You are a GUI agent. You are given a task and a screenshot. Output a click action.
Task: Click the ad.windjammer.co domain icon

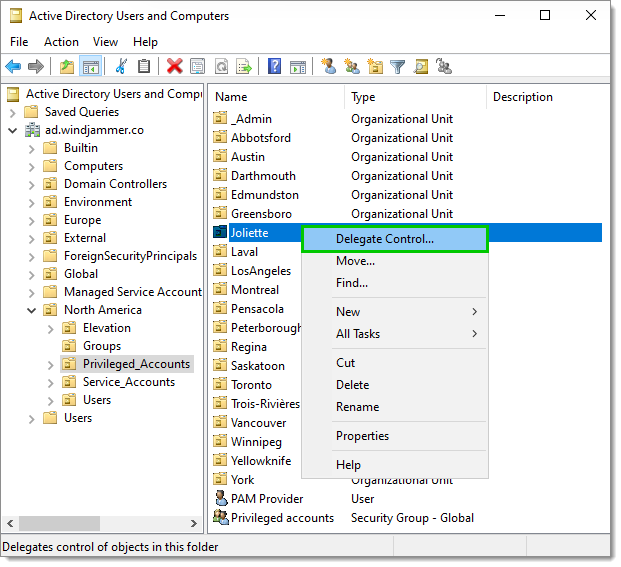[x=32, y=130]
